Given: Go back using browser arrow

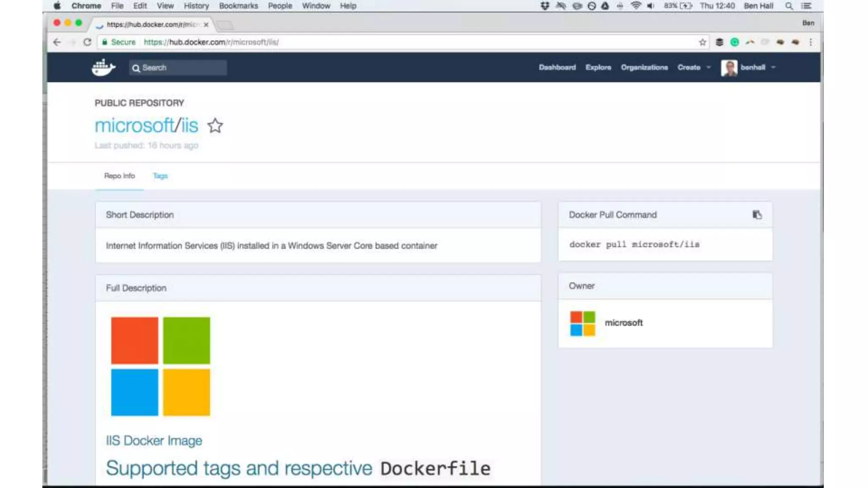Looking at the screenshot, I should click(x=57, y=42).
